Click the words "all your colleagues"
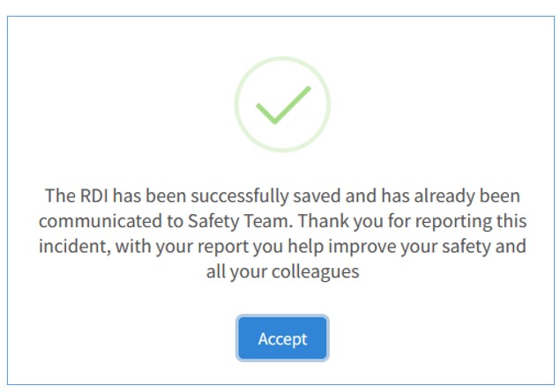Viewport: 560px width, 392px height. [282, 272]
